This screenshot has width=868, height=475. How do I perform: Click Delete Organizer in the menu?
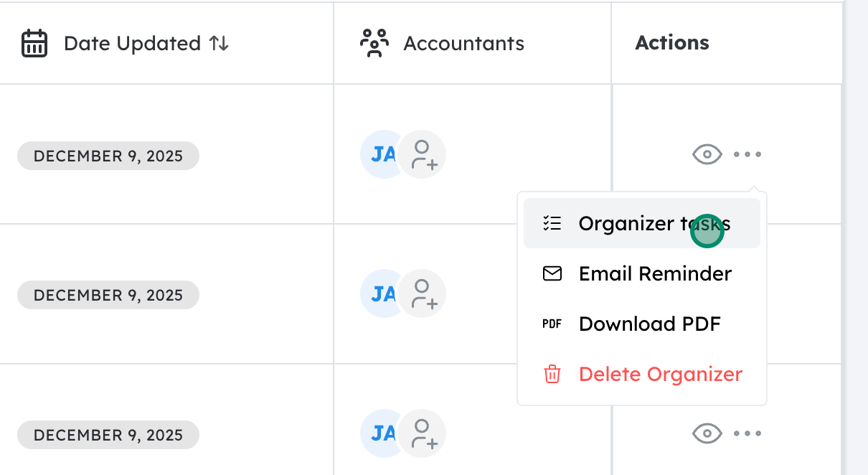[x=660, y=374]
